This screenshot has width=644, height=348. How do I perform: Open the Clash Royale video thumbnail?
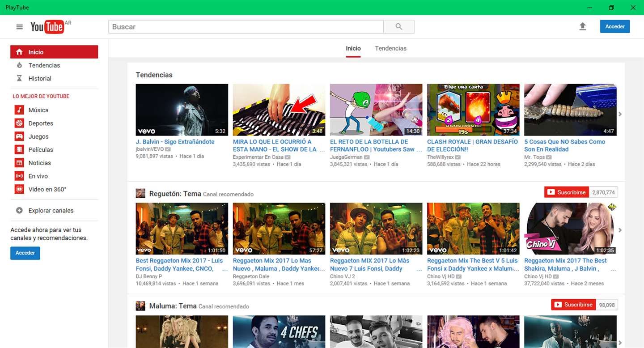click(x=473, y=110)
